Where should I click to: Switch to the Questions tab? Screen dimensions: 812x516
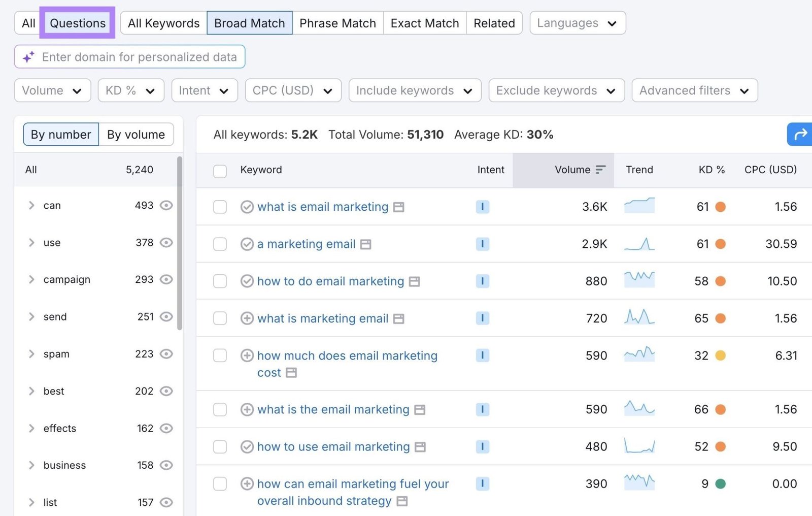tap(78, 23)
